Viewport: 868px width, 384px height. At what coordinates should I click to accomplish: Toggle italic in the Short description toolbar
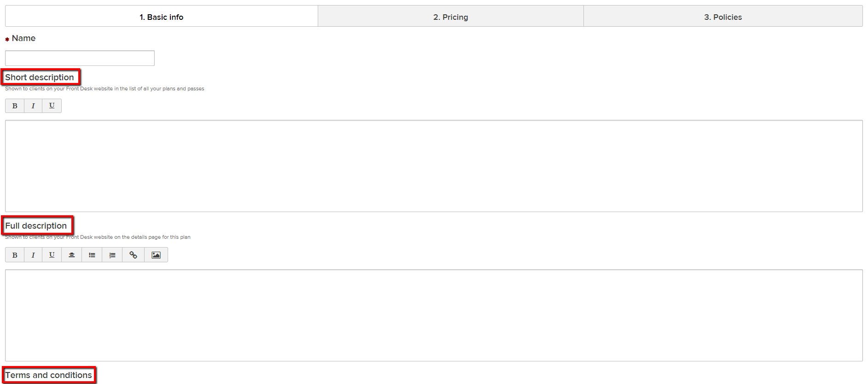(x=33, y=106)
